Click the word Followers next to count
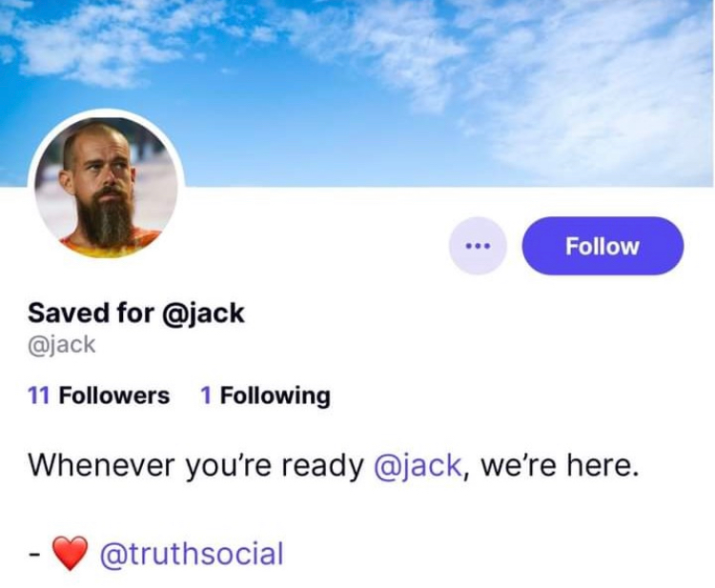715x588 pixels. click(x=114, y=395)
